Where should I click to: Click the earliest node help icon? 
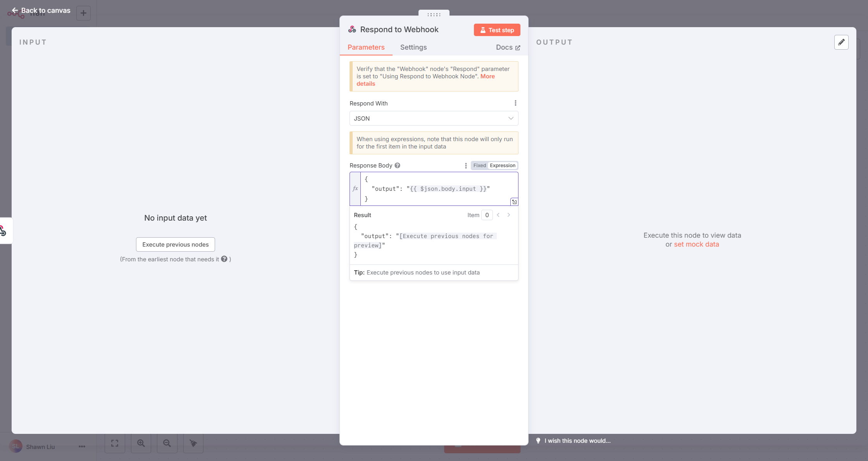click(224, 259)
